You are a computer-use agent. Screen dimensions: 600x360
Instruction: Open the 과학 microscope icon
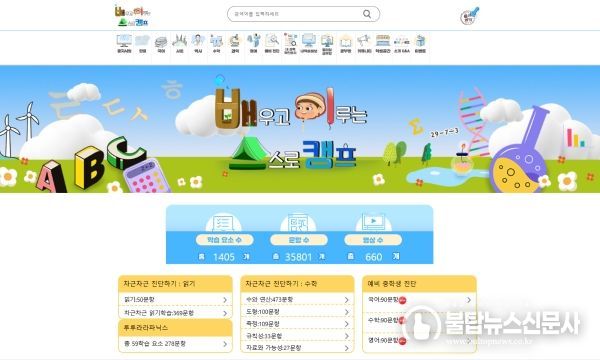pyautogui.click(x=235, y=44)
